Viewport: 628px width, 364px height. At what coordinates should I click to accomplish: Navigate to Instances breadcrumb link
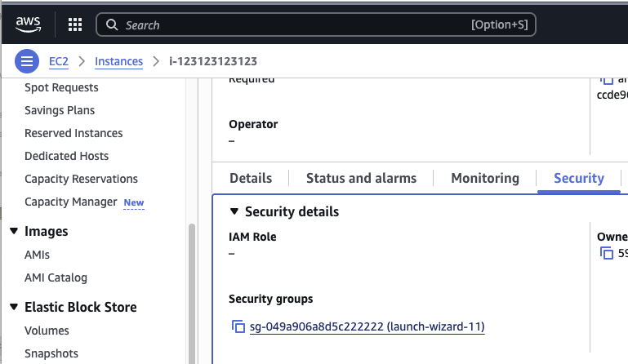point(118,61)
